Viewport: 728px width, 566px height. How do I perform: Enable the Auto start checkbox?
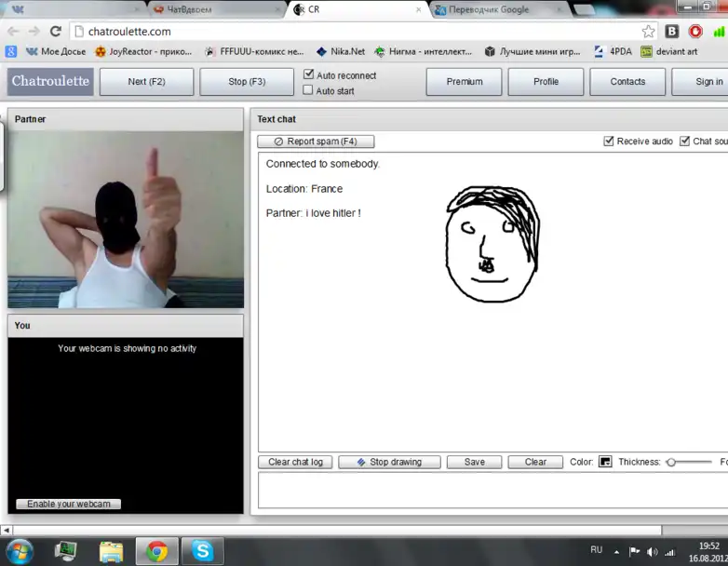tap(309, 91)
